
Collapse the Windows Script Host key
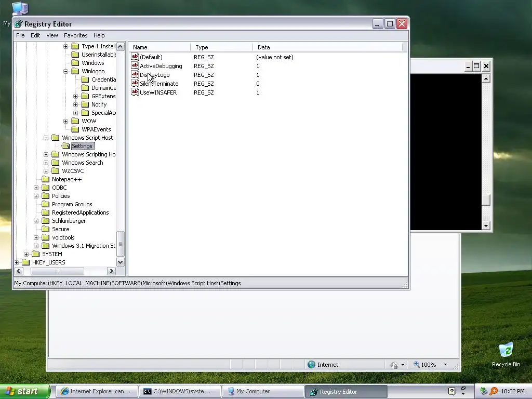tap(46, 138)
